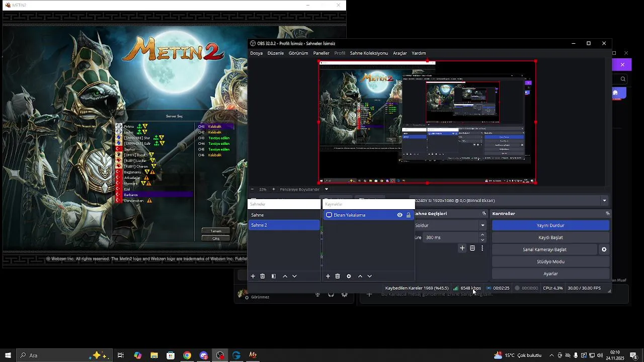Move scene down with arrow icon
The image size is (644, 362).
pyautogui.click(x=295, y=276)
